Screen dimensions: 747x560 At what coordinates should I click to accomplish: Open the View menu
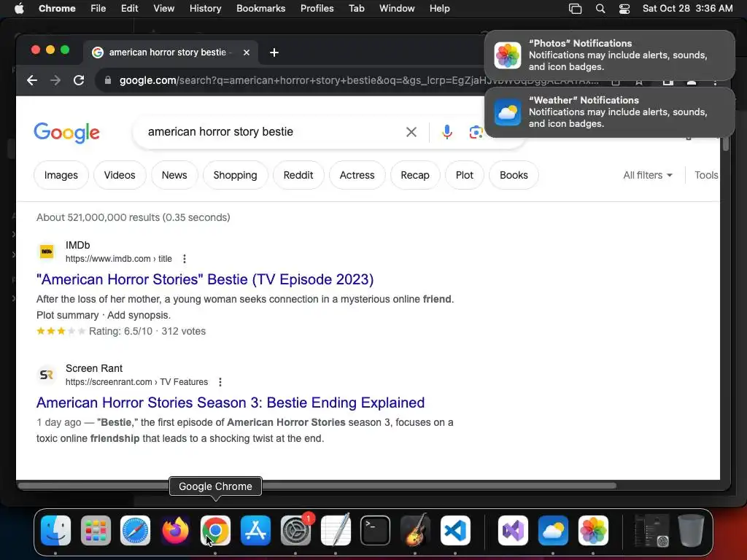pyautogui.click(x=164, y=9)
